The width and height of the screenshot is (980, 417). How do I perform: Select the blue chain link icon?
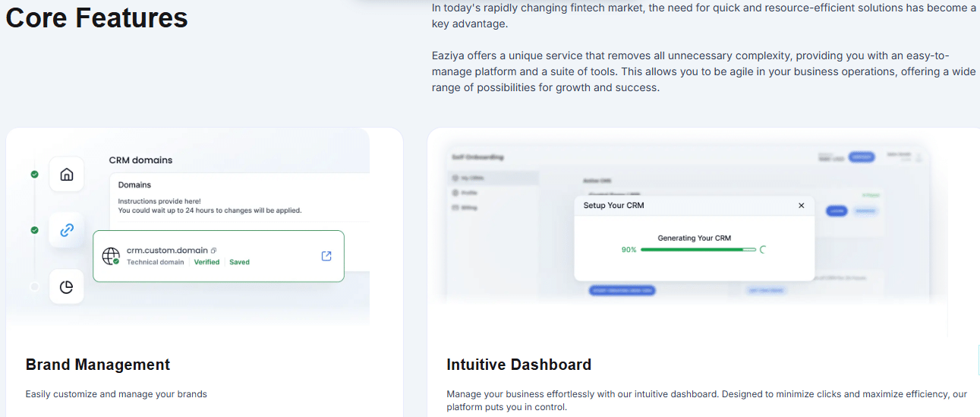coord(67,230)
